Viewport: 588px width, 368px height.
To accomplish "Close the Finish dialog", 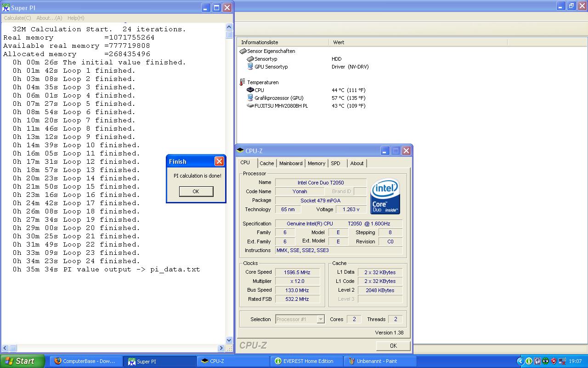I will (219, 161).
